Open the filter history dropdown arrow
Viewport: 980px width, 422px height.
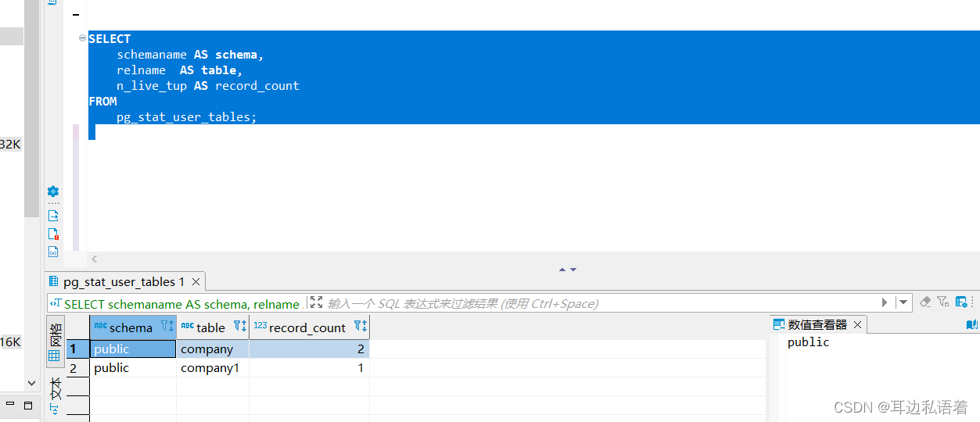pyautogui.click(x=903, y=302)
